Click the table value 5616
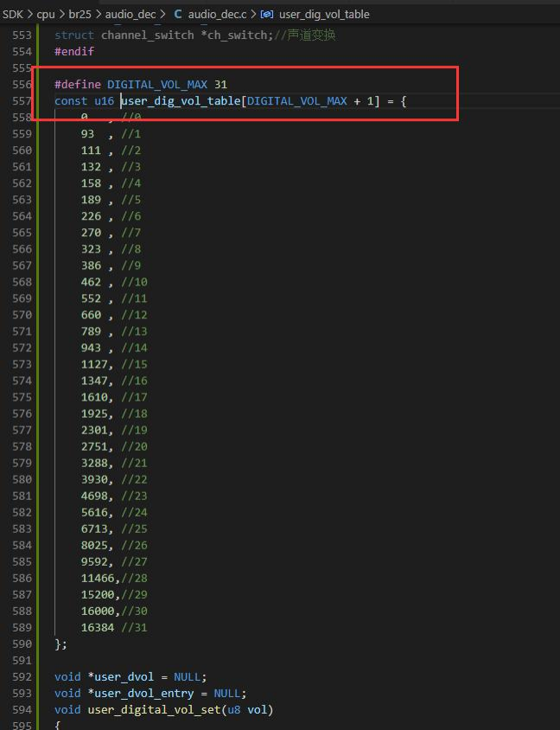 pyautogui.click(x=94, y=512)
